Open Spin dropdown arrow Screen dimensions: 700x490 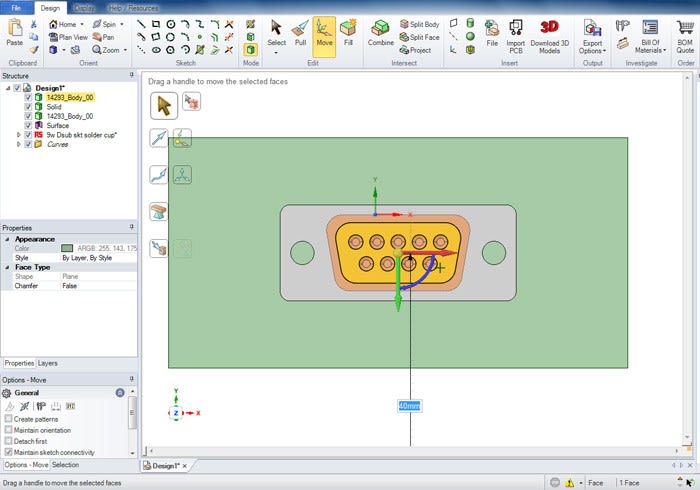(x=121, y=24)
